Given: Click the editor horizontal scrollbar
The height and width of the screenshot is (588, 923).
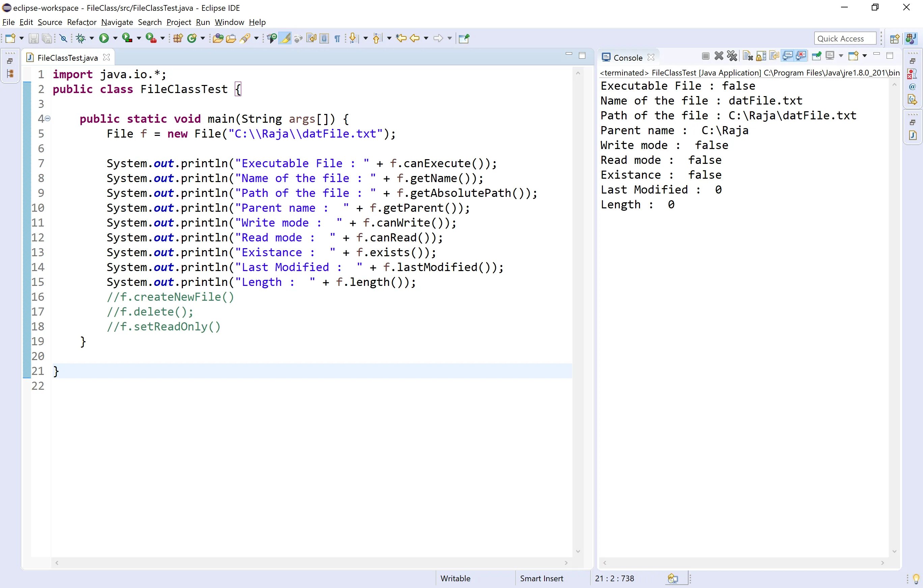Looking at the screenshot, I should click(x=311, y=563).
